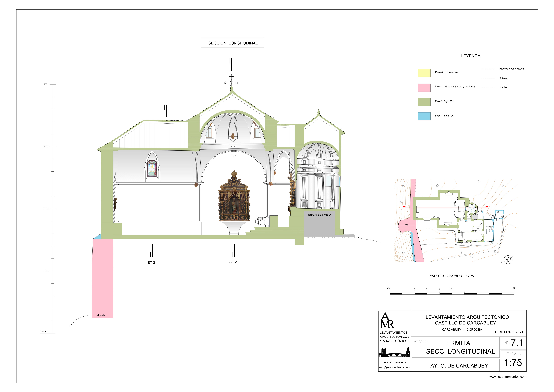Click the www.levantamientos.com link

point(508,377)
